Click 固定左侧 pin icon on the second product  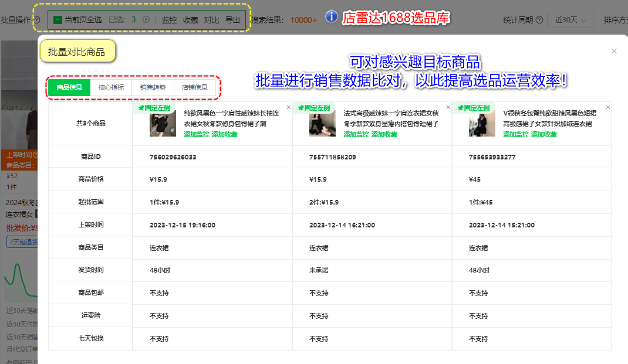coord(313,107)
